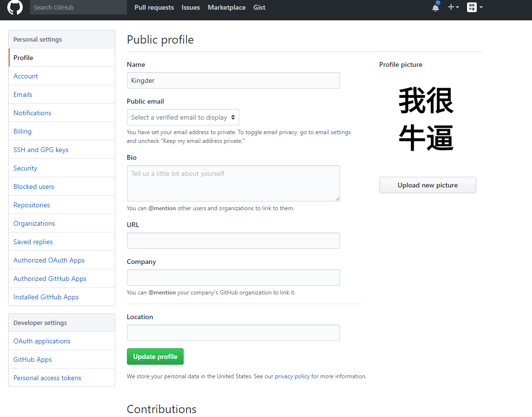Viewport: 532px width, 417px height.
Task: Open Authorized OAuth Apps page
Action: (x=62, y=260)
